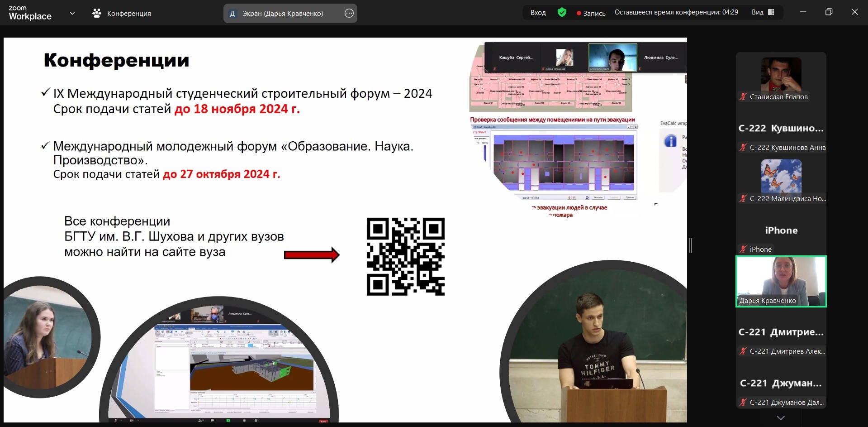Select Дарья Кравченко's active video tile

781,281
